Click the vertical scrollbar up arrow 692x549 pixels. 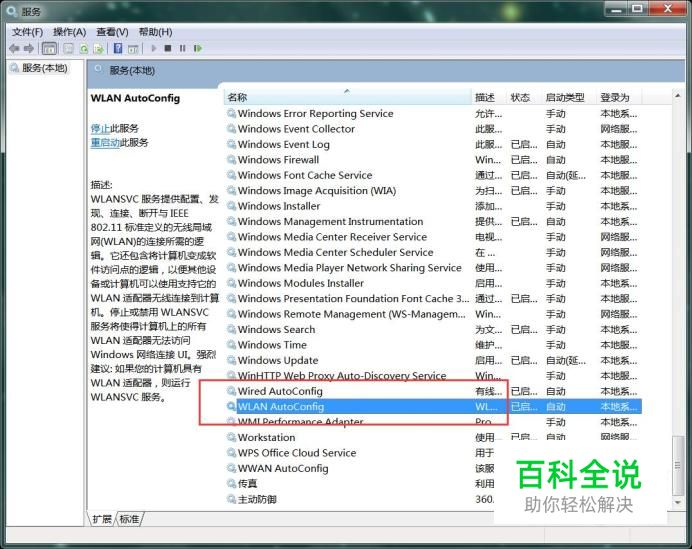click(677, 96)
